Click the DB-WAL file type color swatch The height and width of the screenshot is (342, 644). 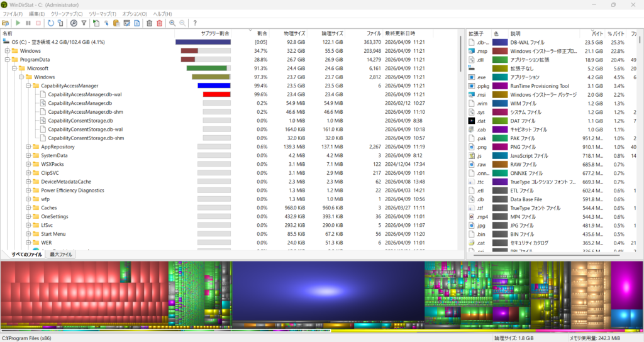[500, 42]
